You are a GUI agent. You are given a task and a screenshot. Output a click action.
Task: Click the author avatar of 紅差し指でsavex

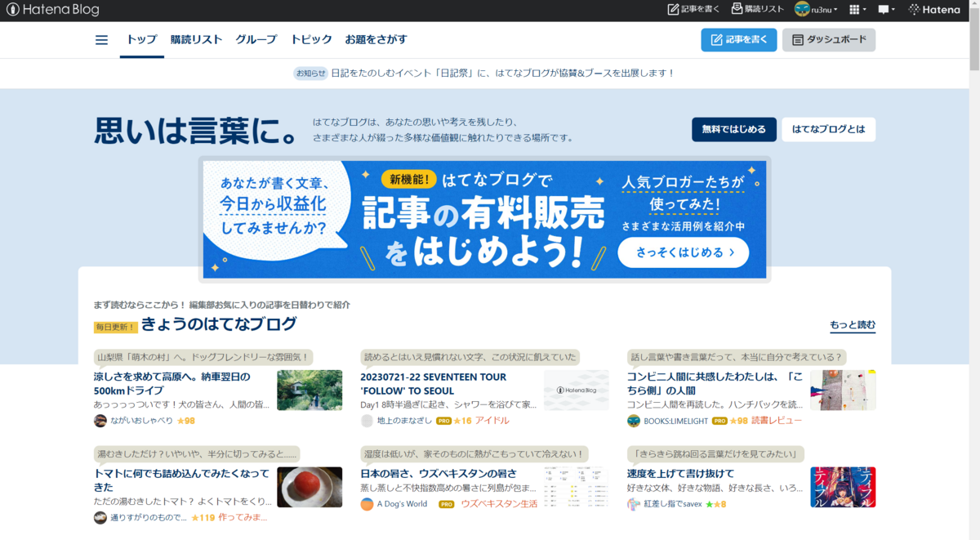tap(634, 504)
